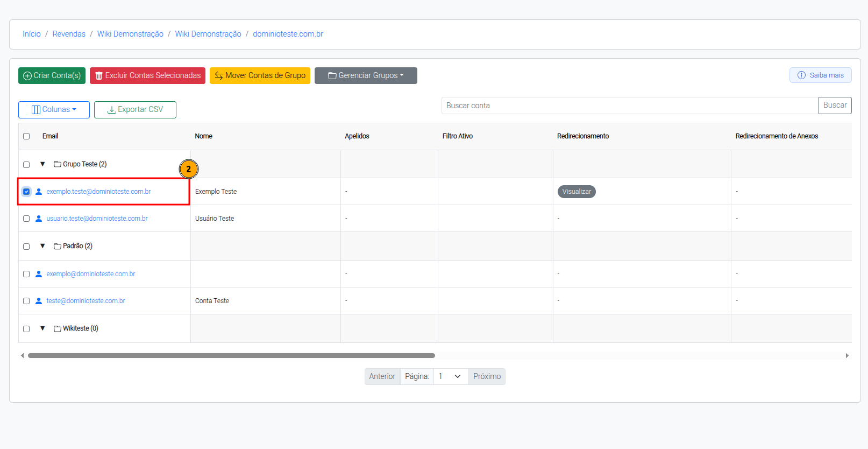Select the Wikiteste group checkbox
Image resolution: width=868 pixels, height=449 pixels.
(26, 329)
